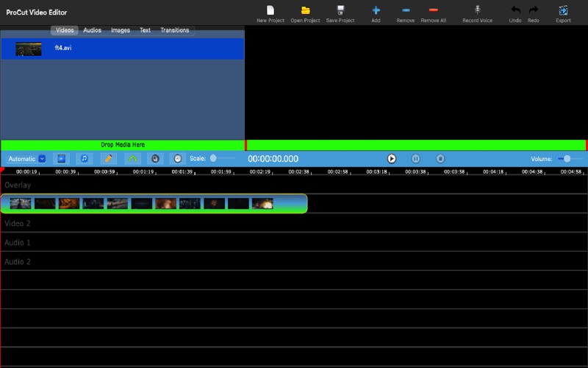Image resolution: width=588 pixels, height=368 pixels.
Task: Click the blue plus Add icon
Action: pos(376,10)
